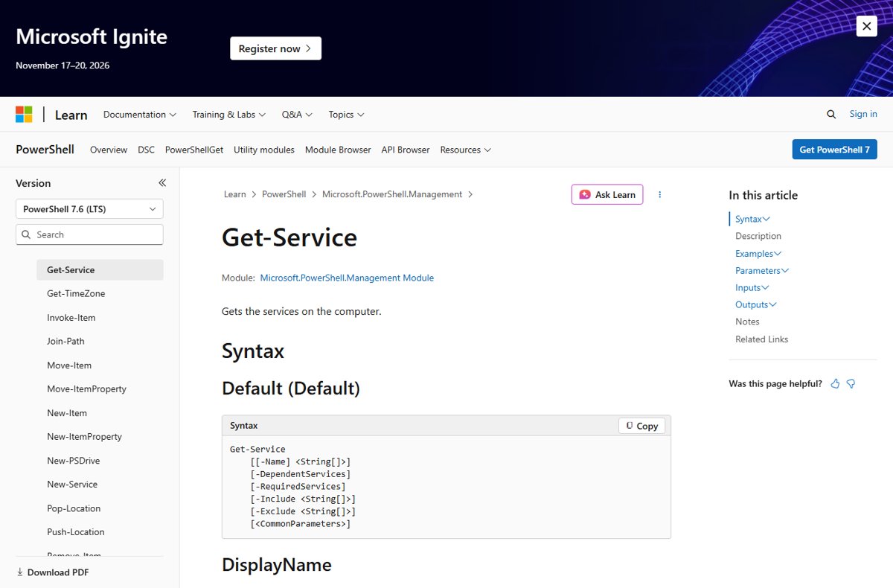Jump to Related Links in article outline

(x=761, y=339)
